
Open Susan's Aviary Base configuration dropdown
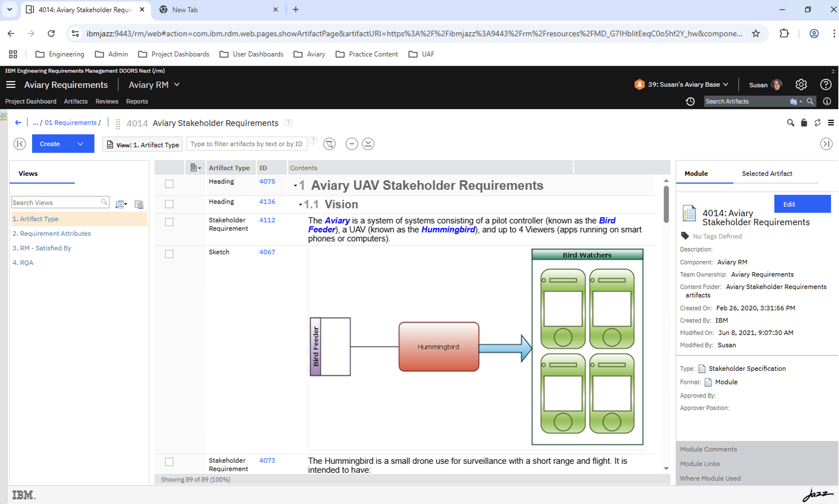725,85
